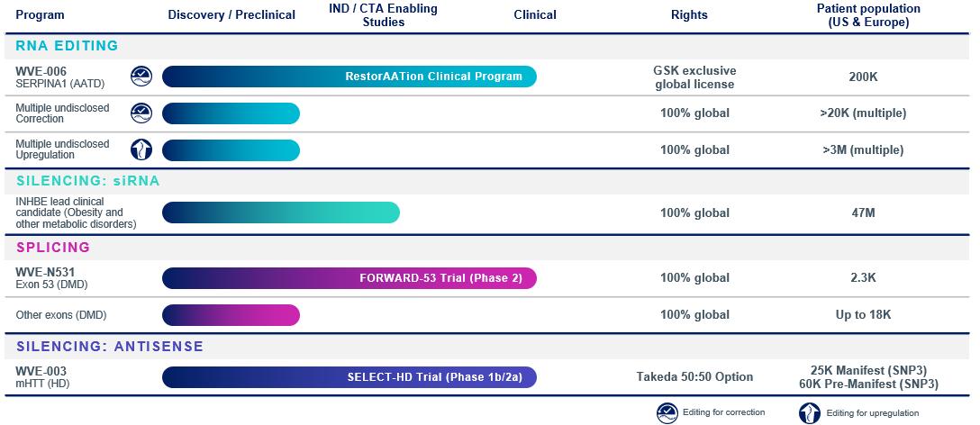
Task: Click the 'Patient population' column header
Action: [868, 15]
